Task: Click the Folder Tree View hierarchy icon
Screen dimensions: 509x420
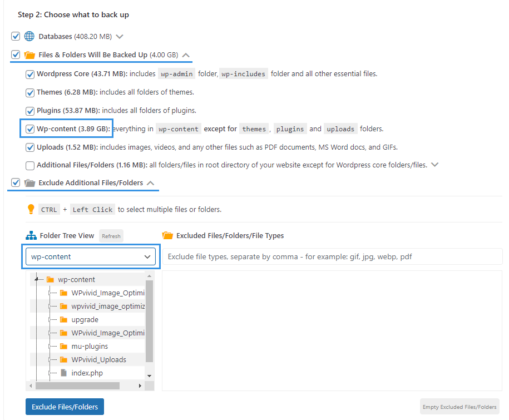Action: [31, 236]
